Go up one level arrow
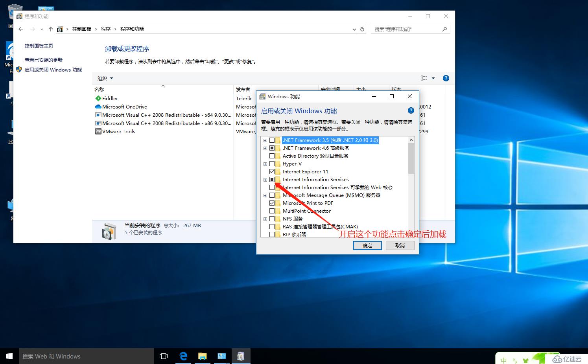This screenshot has width=588, height=364. tap(50, 29)
